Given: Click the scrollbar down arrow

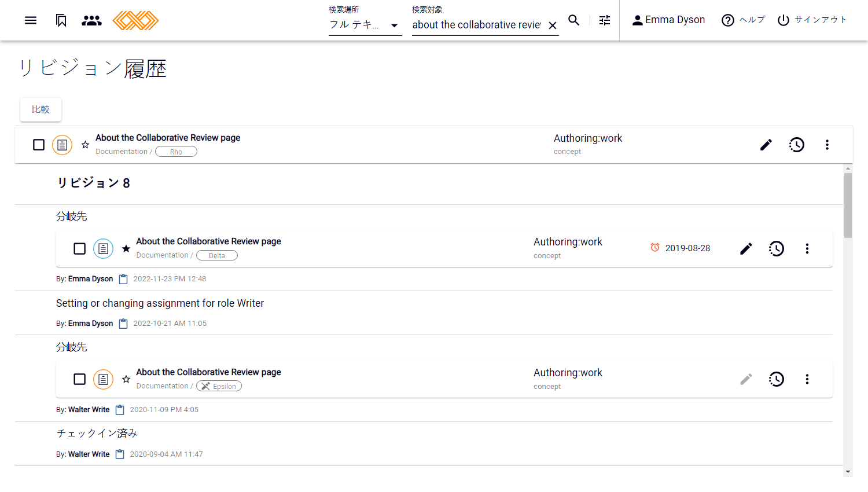Looking at the screenshot, I should tap(848, 472).
